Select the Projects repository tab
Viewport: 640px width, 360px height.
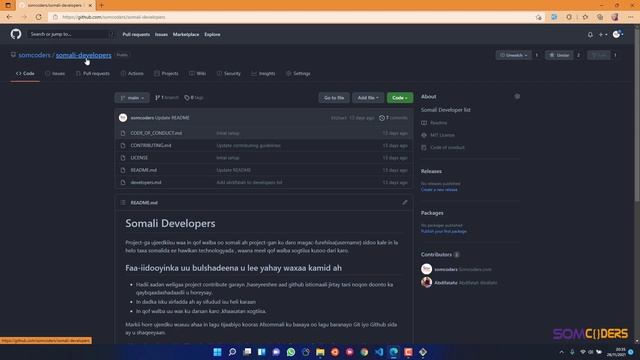coord(166,73)
